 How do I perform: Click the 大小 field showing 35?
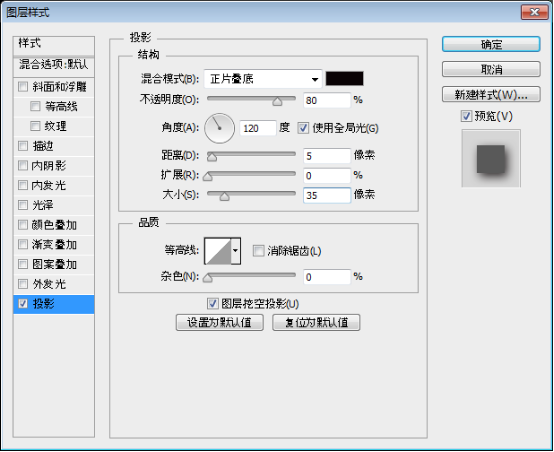(x=327, y=195)
